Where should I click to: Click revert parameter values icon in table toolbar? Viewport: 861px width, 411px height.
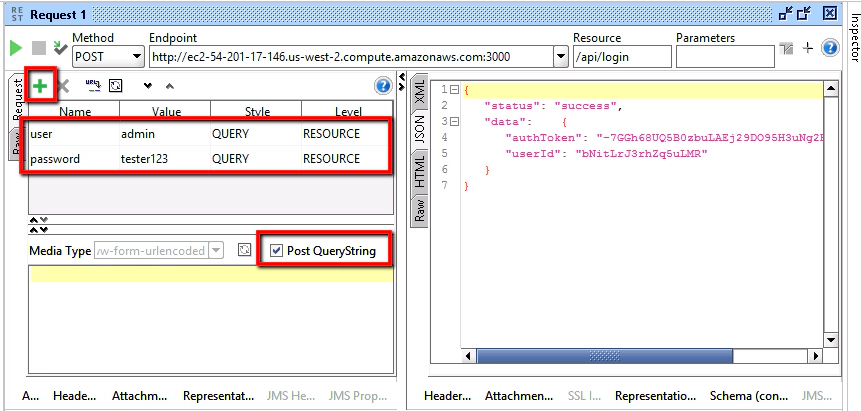(x=116, y=86)
